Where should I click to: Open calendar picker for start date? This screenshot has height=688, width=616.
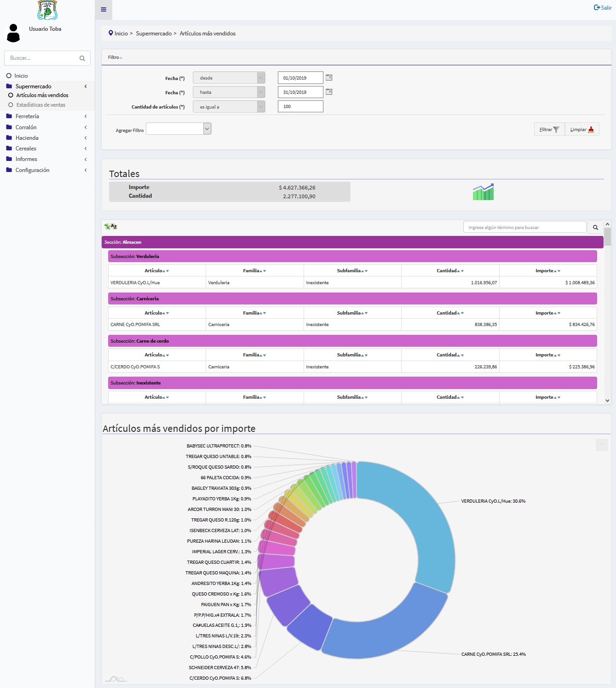(x=328, y=78)
